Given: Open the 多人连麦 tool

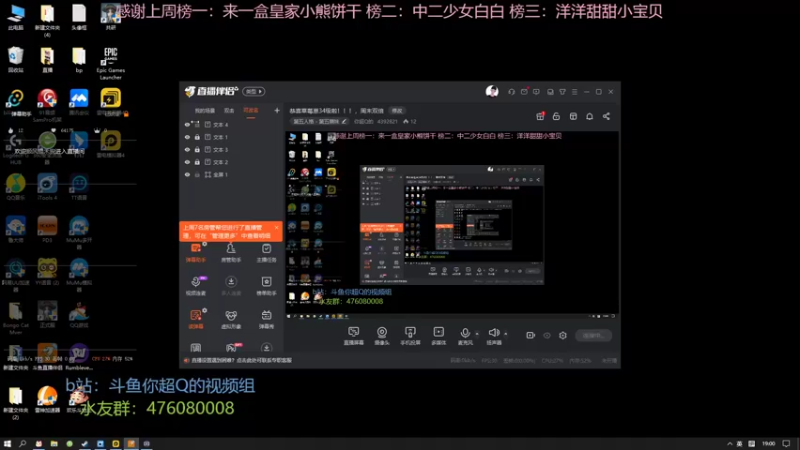Looking at the screenshot, I should click(231, 286).
